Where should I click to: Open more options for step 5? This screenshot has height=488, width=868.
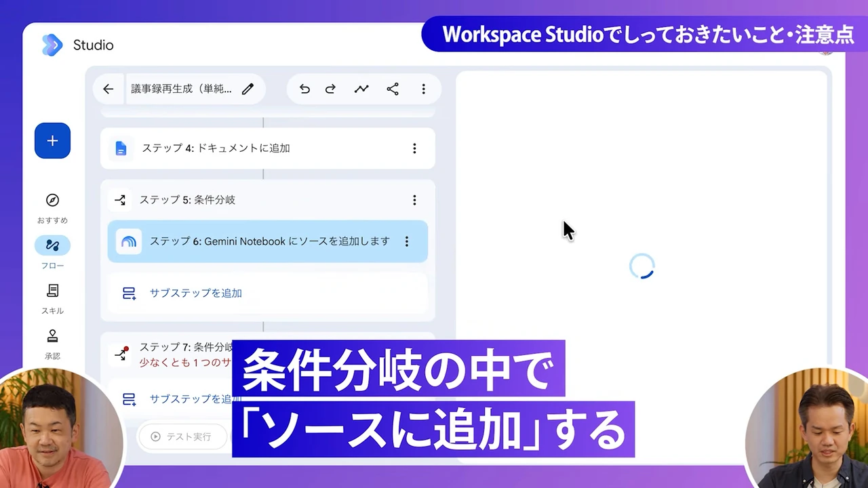414,200
